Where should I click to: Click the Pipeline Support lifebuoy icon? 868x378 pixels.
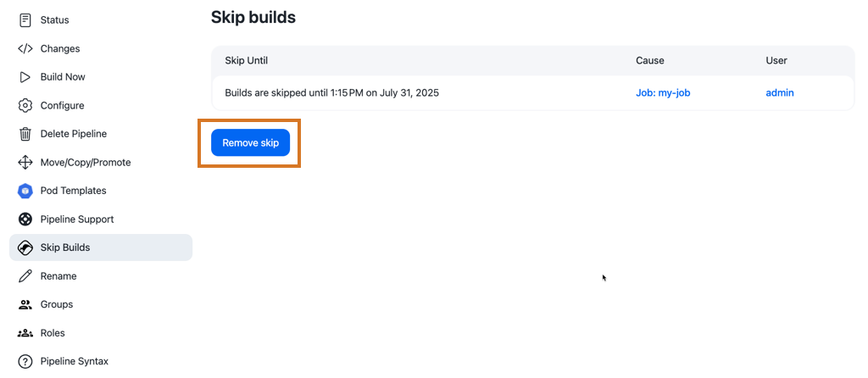(25, 220)
